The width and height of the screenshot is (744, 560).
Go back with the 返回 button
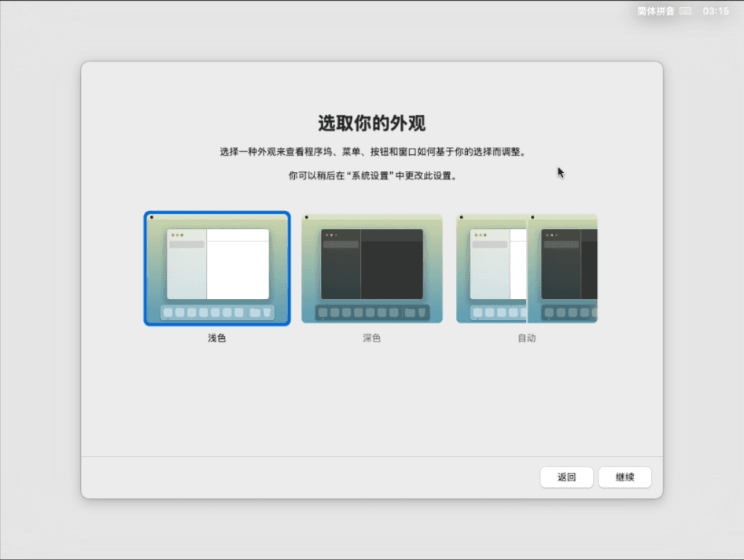coord(566,477)
